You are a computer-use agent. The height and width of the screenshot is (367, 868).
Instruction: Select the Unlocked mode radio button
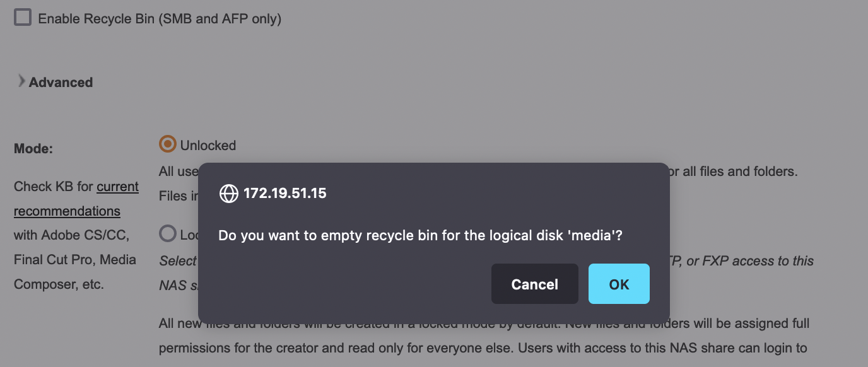pyautogui.click(x=167, y=144)
